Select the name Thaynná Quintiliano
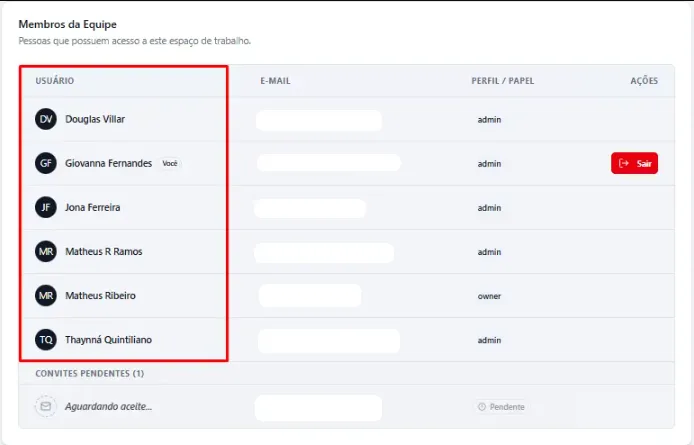 [x=108, y=340]
